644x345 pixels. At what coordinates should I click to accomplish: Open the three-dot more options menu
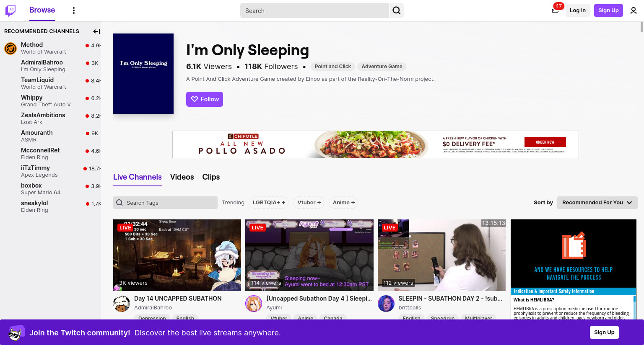[x=74, y=10]
